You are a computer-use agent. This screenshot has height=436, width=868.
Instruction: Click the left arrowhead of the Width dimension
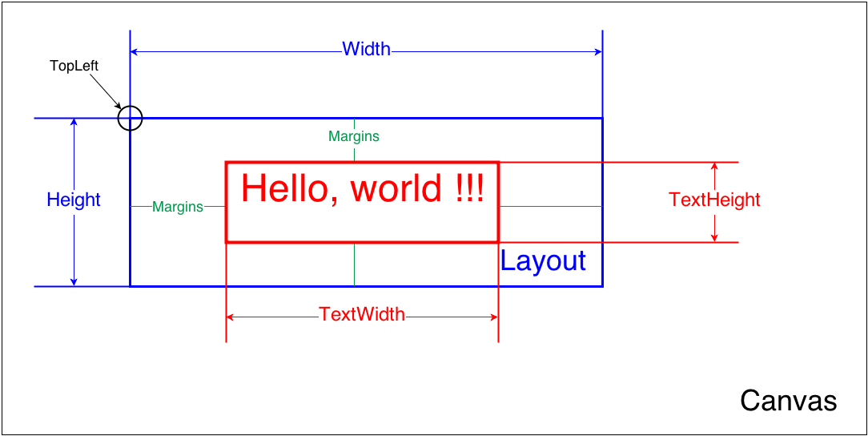point(135,51)
